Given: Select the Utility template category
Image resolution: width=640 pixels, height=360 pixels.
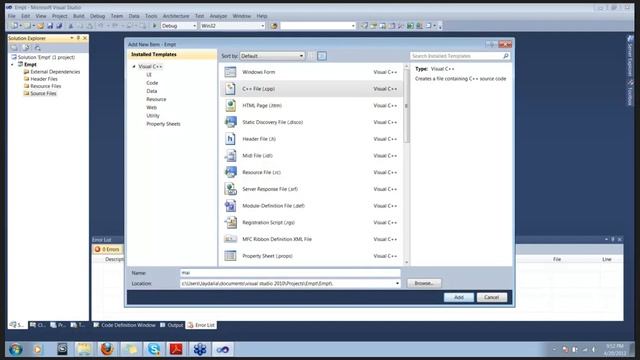Looking at the screenshot, I should click(153, 116).
